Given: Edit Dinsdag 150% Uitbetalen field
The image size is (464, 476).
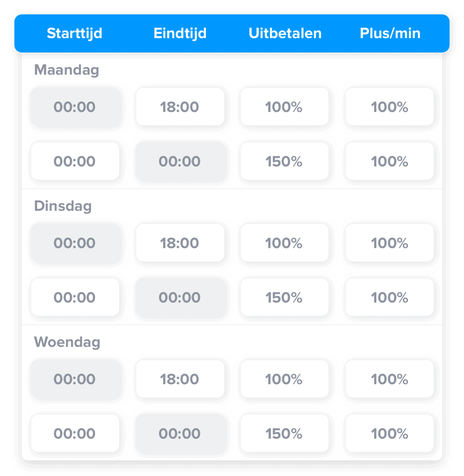Looking at the screenshot, I should tap(284, 297).
